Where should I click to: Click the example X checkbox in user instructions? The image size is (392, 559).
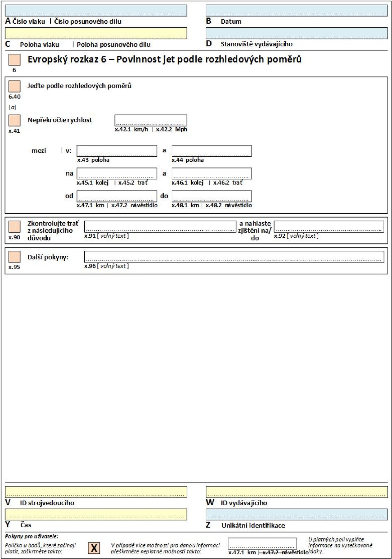coord(94,548)
